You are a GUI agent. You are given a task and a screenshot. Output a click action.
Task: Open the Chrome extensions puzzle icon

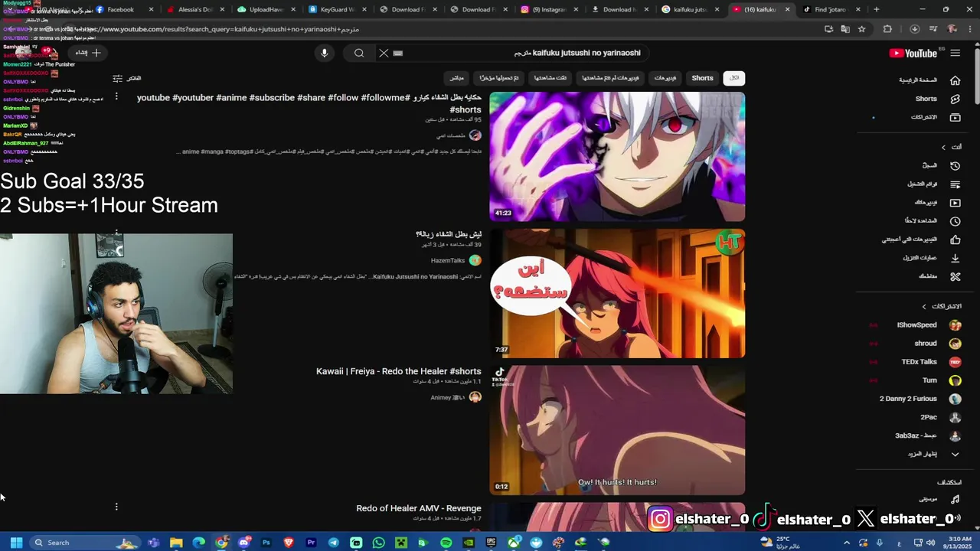(887, 29)
